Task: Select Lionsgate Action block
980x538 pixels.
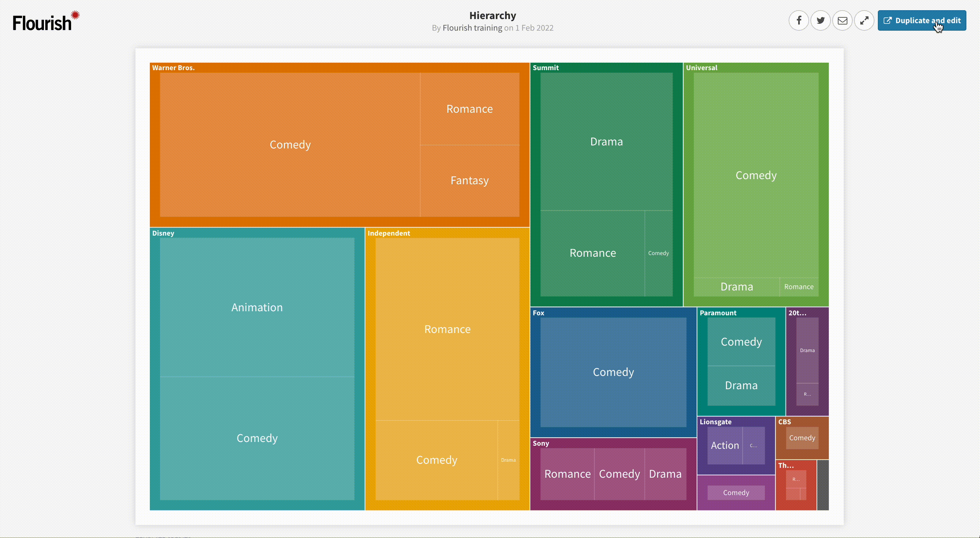Action: pos(725,445)
